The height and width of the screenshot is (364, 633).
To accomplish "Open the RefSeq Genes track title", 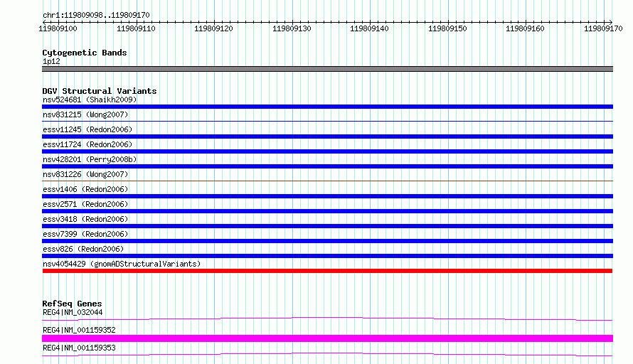I will (73, 304).
